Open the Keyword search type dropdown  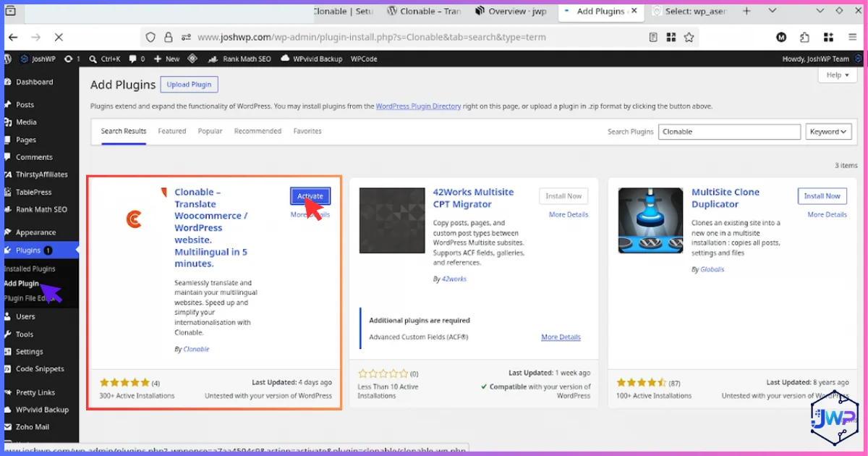tap(828, 132)
